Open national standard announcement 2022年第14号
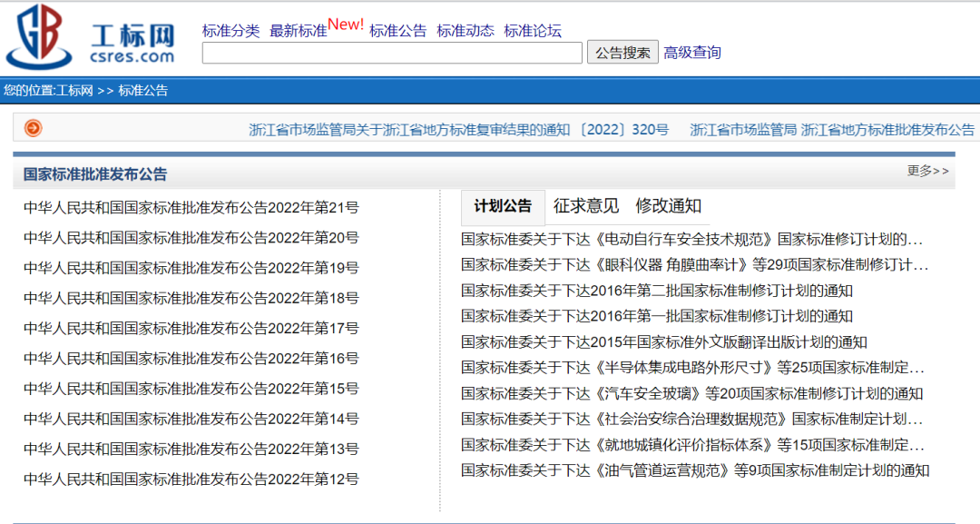 coord(191,419)
